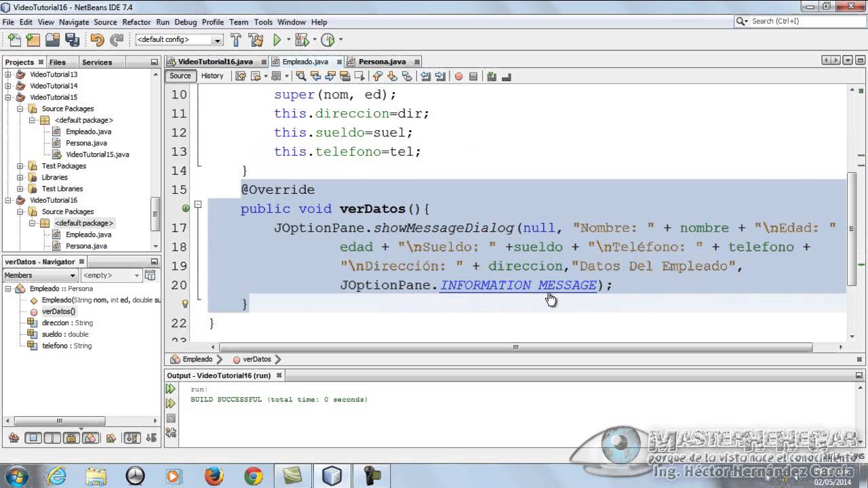Redo the last undone edit

(x=117, y=40)
